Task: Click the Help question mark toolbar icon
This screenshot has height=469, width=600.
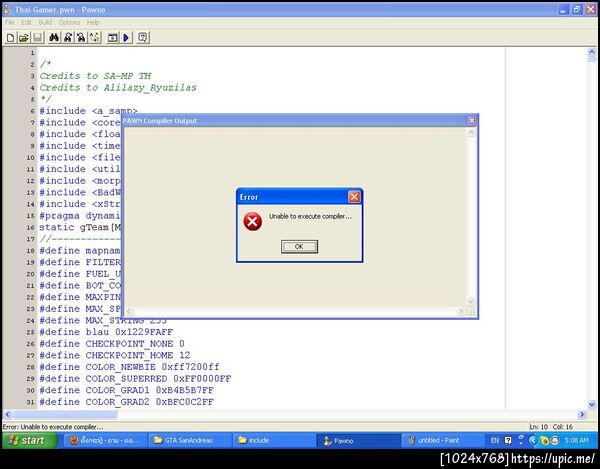Action: (x=143, y=37)
